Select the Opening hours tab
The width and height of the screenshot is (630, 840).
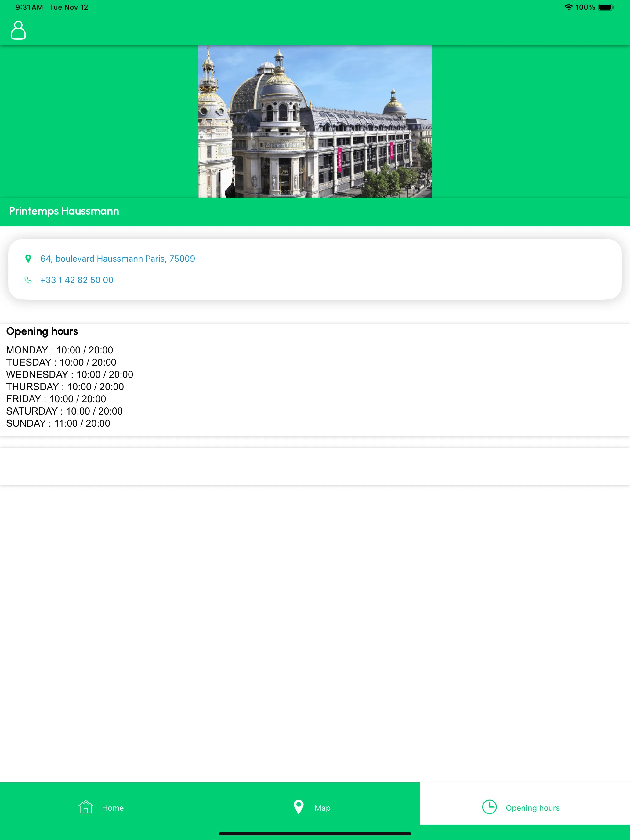525,804
